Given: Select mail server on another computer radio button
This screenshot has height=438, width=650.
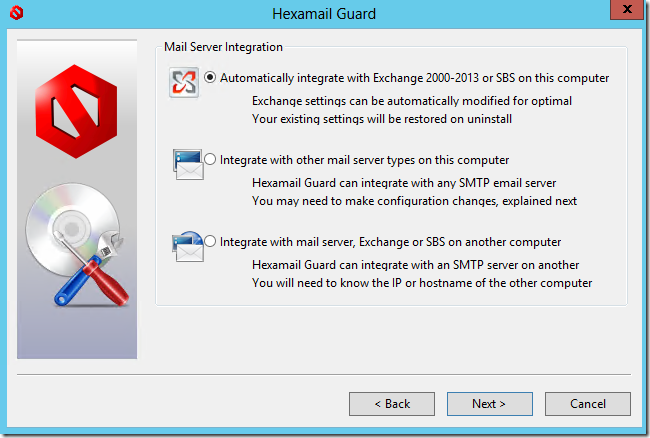Looking at the screenshot, I should click(210, 241).
